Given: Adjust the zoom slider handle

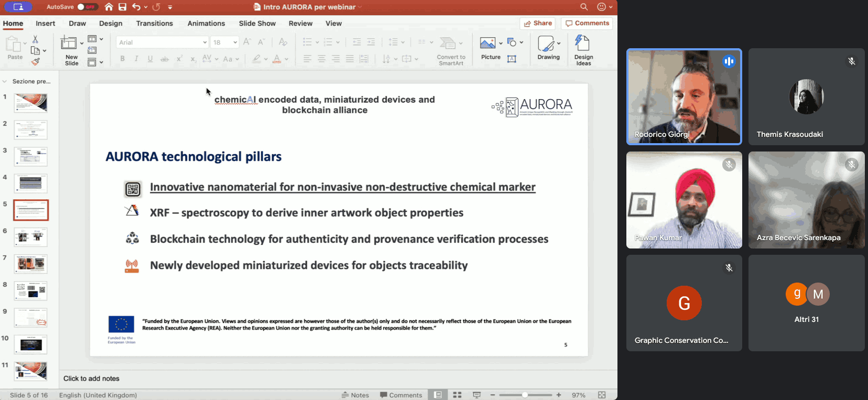Looking at the screenshot, I should (525, 395).
